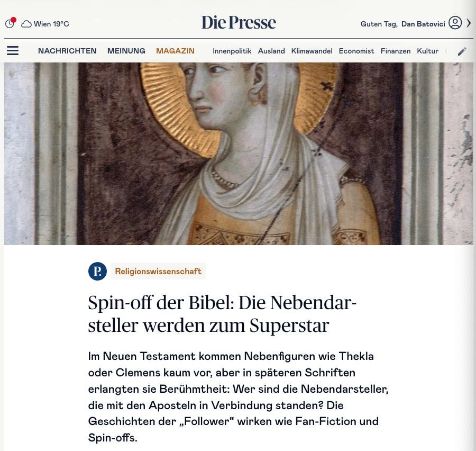The image size is (476, 451).
Task: Open the Kultur section
Action: pos(428,51)
